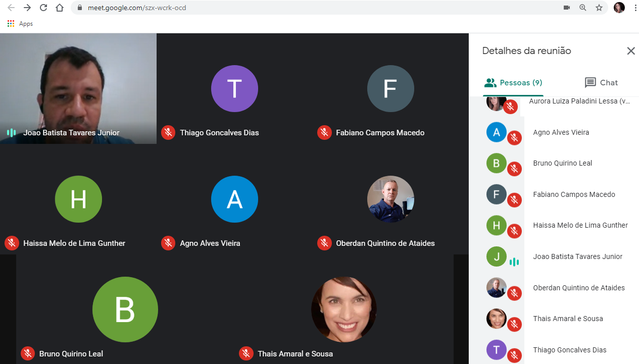Close the Detalhes da reunião panel
The height and width of the screenshot is (364, 639).
pos(631,51)
